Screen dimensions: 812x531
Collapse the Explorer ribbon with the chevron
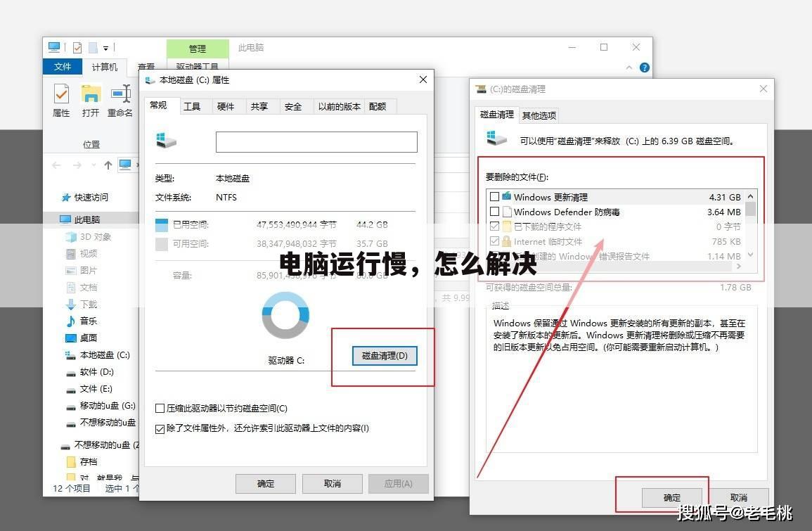coord(629,68)
